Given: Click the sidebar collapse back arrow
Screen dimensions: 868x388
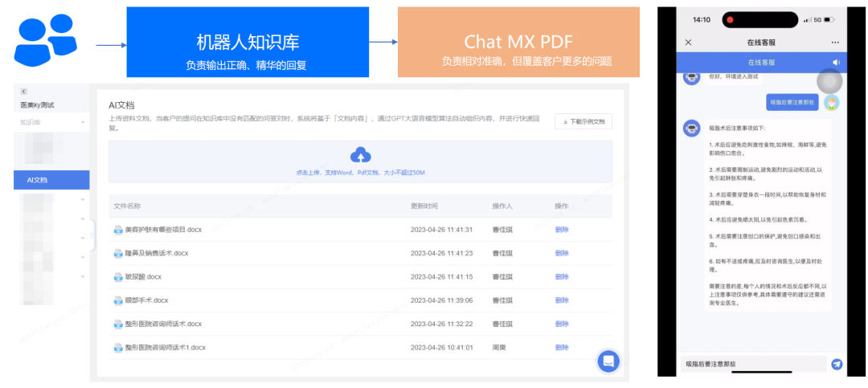Looking at the screenshot, I should (x=24, y=92).
